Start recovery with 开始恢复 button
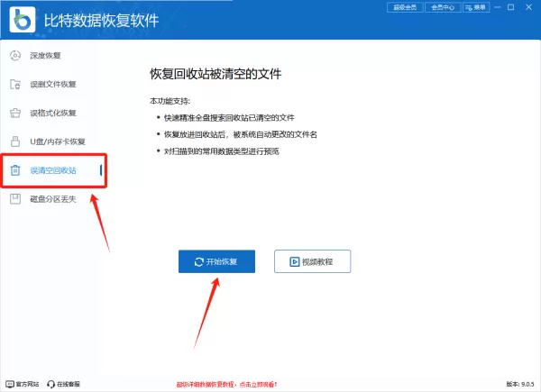The height and width of the screenshot is (392, 541). (216, 261)
